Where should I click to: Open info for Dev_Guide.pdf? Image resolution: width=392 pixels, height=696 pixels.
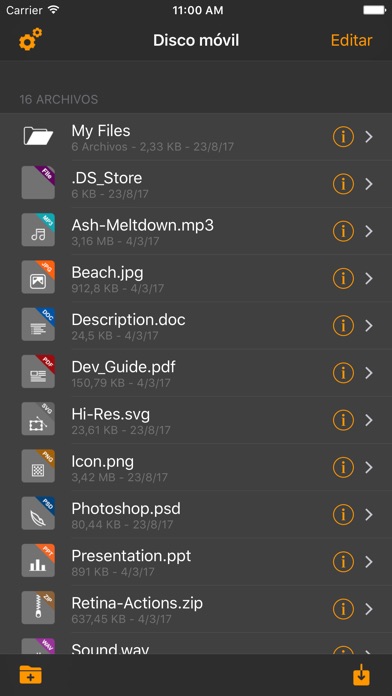tap(343, 373)
